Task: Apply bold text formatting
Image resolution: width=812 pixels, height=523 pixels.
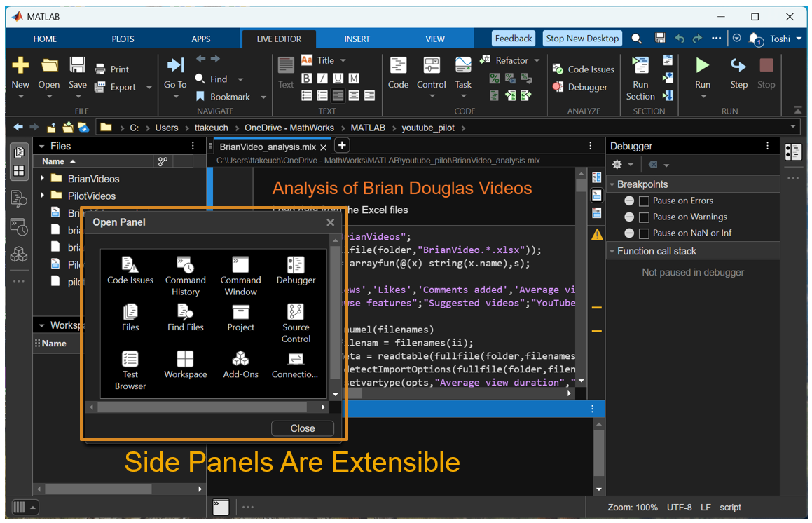Action: 307,79
